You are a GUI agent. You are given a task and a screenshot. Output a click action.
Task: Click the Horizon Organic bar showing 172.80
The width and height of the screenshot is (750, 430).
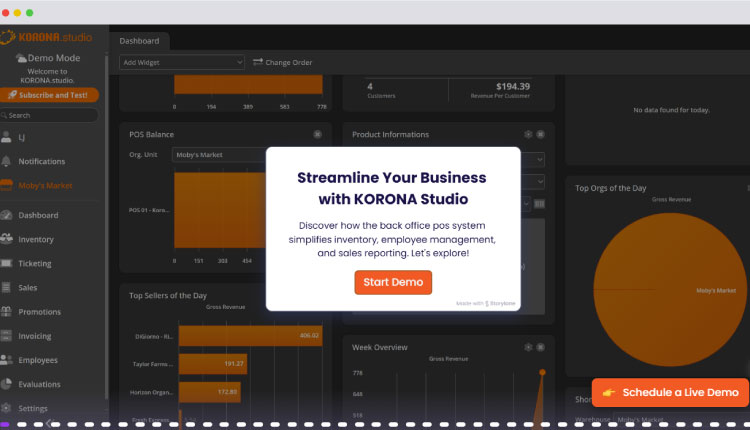(x=210, y=392)
